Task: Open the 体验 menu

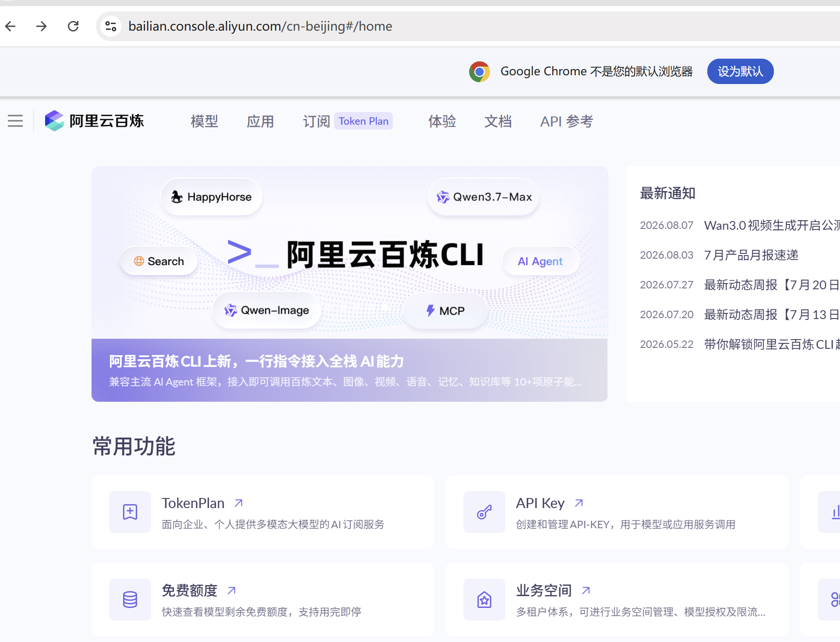Action: coord(442,121)
